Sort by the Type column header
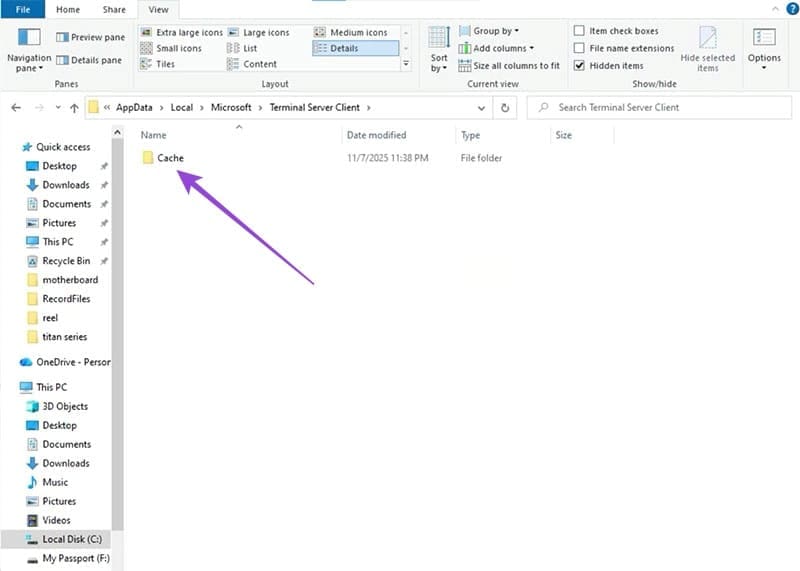The height and width of the screenshot is (571, 800). click(470, 135)
